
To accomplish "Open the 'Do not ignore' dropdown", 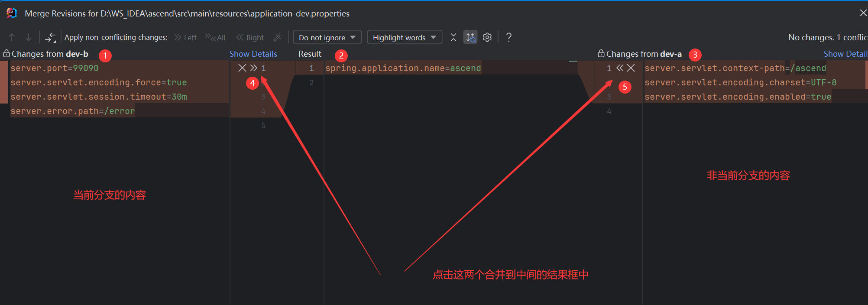I will tap(327, 37).
